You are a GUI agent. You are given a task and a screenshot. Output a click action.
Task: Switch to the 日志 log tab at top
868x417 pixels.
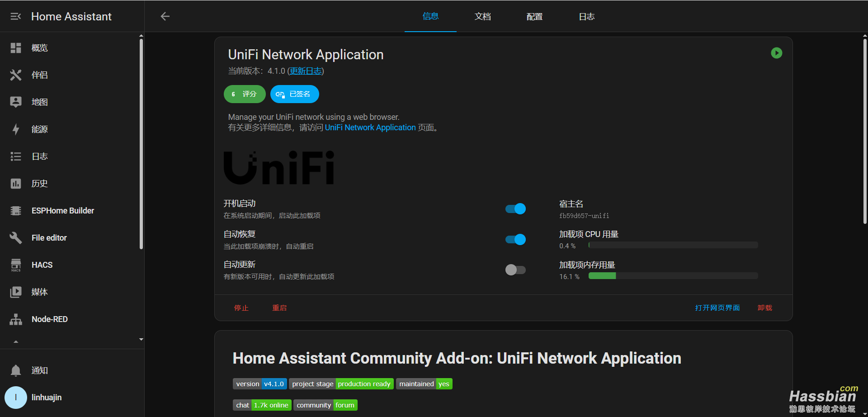click(x=586, y=16)
